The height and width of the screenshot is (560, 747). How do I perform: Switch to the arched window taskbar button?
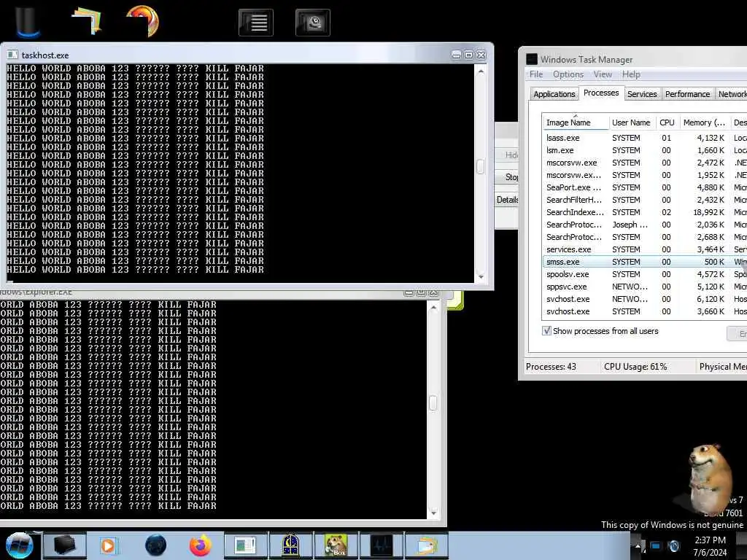pyautogui.click(x=290, y=545)
